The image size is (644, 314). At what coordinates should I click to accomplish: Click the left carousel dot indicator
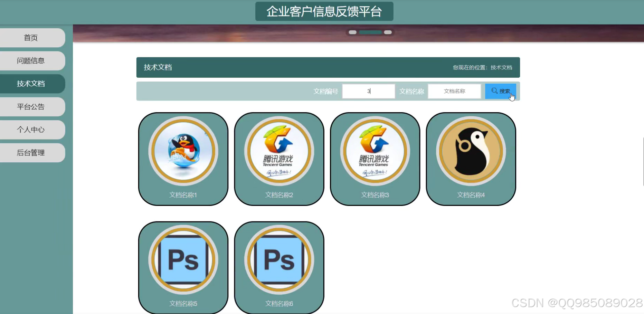click(352, 32)
